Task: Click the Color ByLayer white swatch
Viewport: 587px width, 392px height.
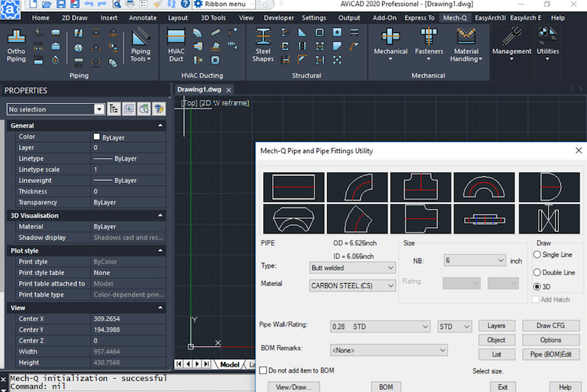Action: (97, 137)
